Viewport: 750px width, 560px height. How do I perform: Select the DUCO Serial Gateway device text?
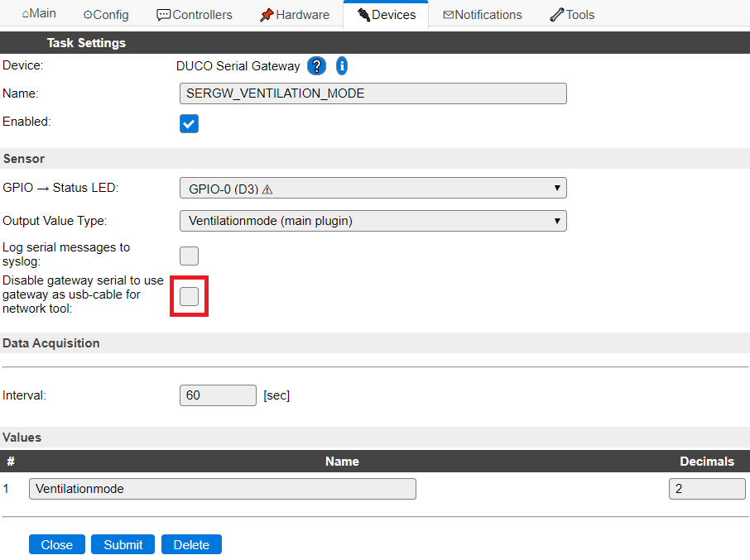pyautogui.click(x=238, y=66)
